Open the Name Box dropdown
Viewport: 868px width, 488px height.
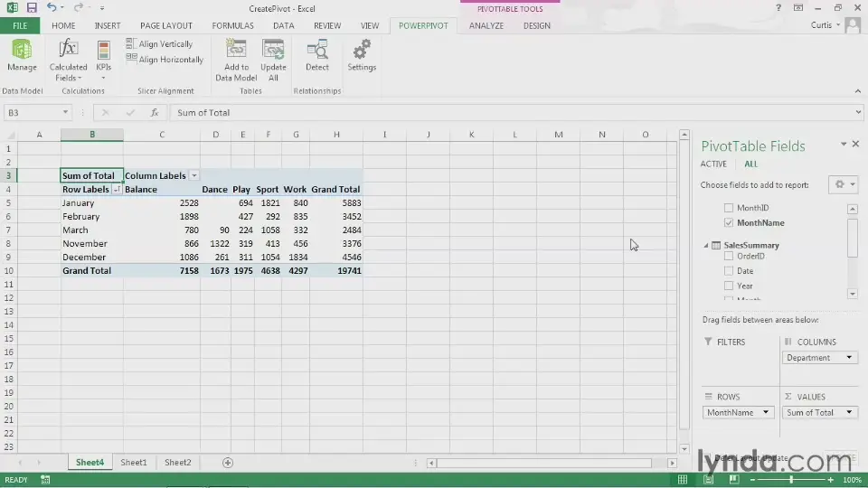tap(65, 112)
